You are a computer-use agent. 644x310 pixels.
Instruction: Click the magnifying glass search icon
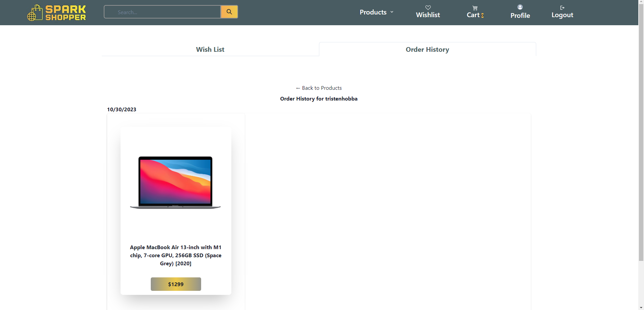click(229, 11)
